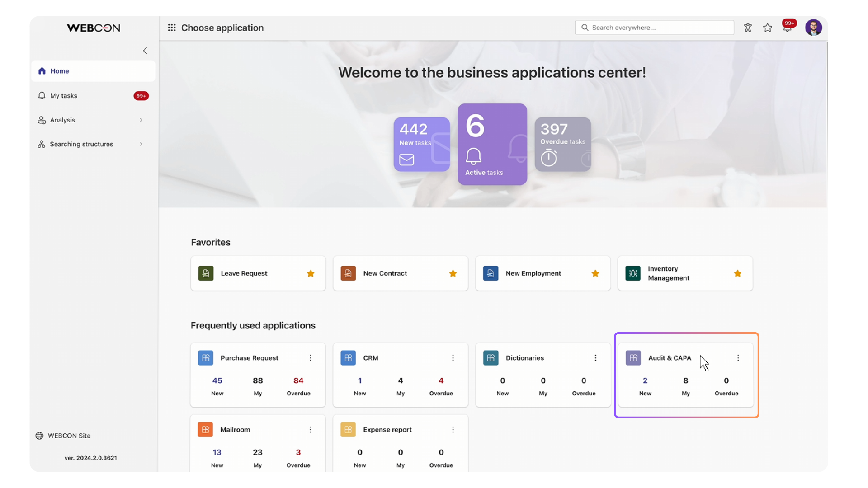
Task: Click version text ver. 2024.2.0.3621
Action: tap(90, 458)
